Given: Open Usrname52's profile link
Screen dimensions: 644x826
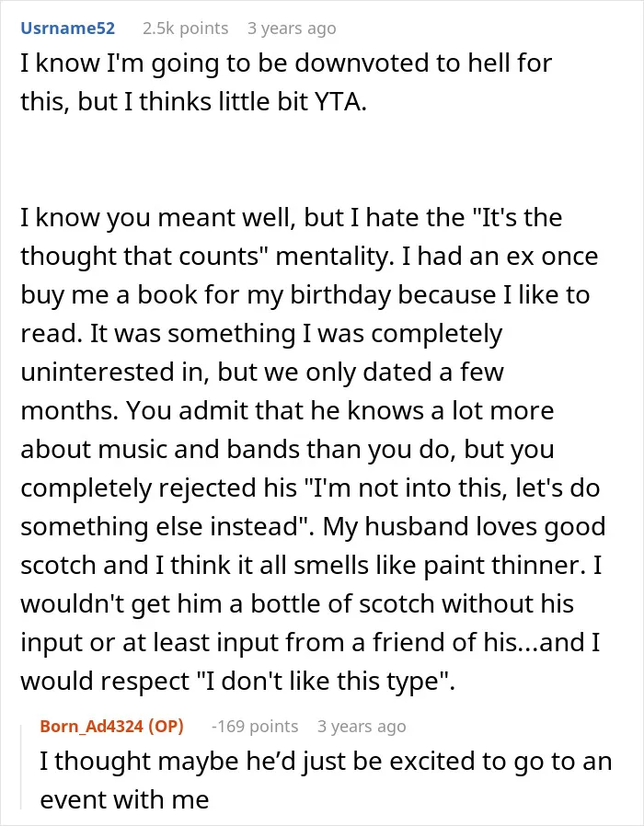Looking at the screenshot, I should [67, 28].
